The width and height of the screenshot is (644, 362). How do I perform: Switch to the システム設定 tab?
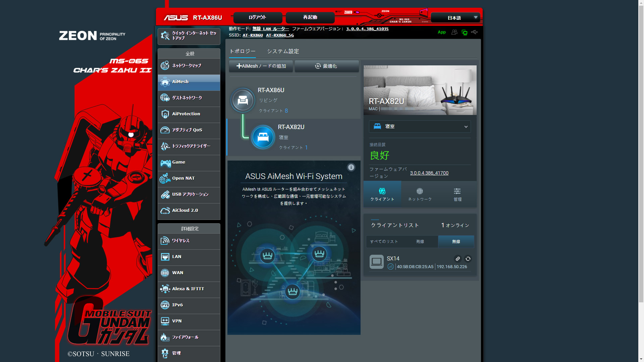pyautogui.click(x=283, y=51)
